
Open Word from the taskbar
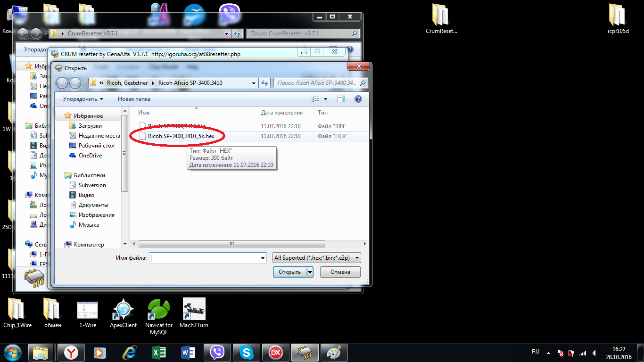pyautogui.click(x=188, y=352)
